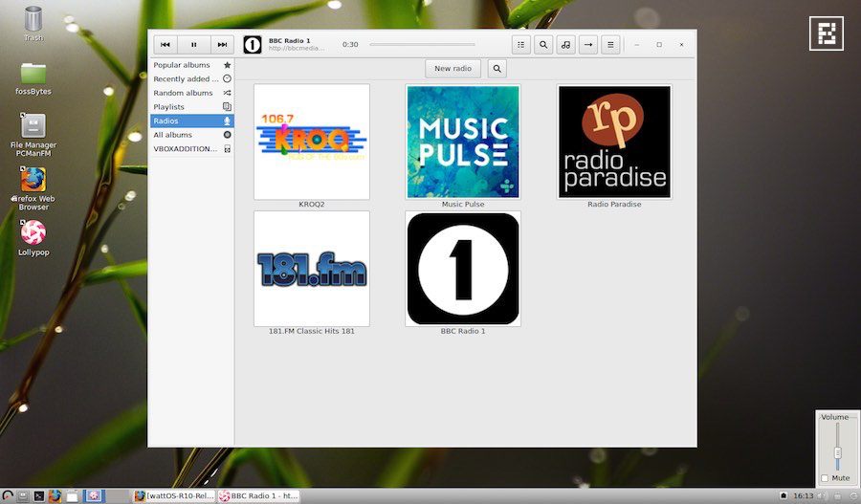The image size is (861, 504).
Task: Select VBOXADDITION device in sidebar
Action: tap(191, 149)
